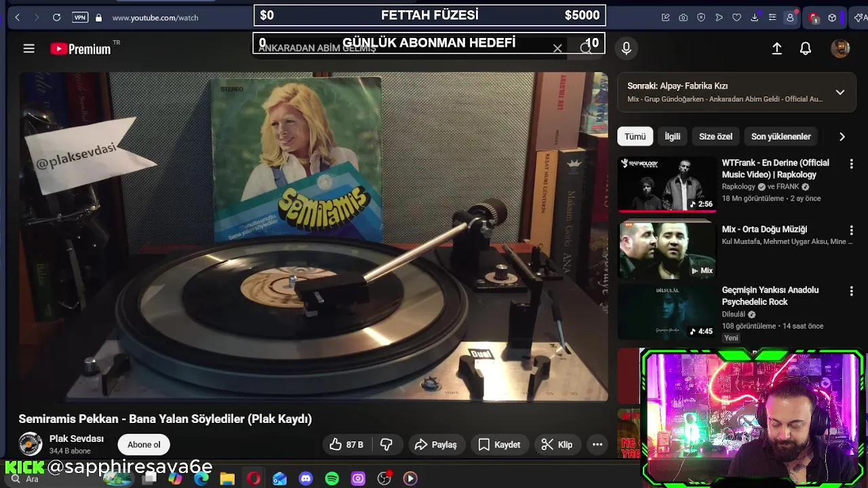Start voice search with the microphone icon
868x488 pixels.
coord(627,48)
